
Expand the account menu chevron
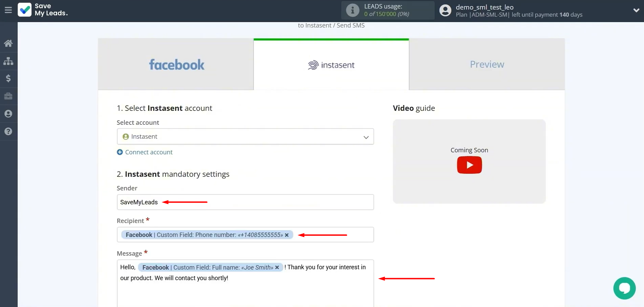636,10
